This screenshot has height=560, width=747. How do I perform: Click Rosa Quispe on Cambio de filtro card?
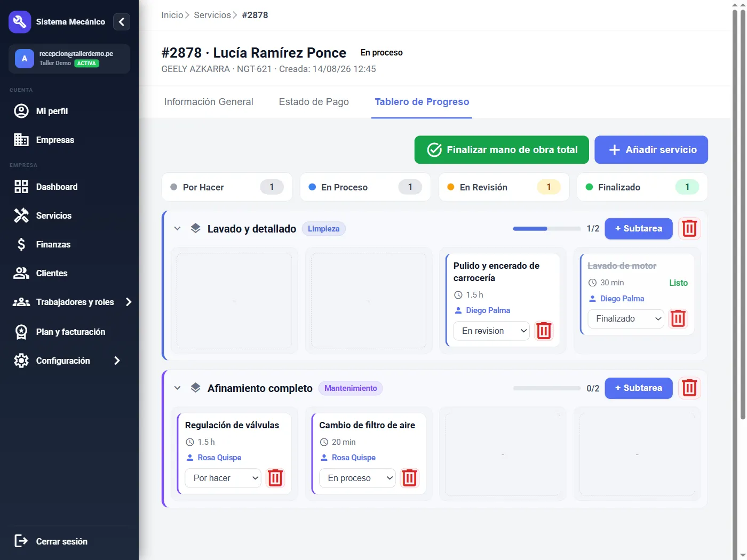(x=354, y=458)
